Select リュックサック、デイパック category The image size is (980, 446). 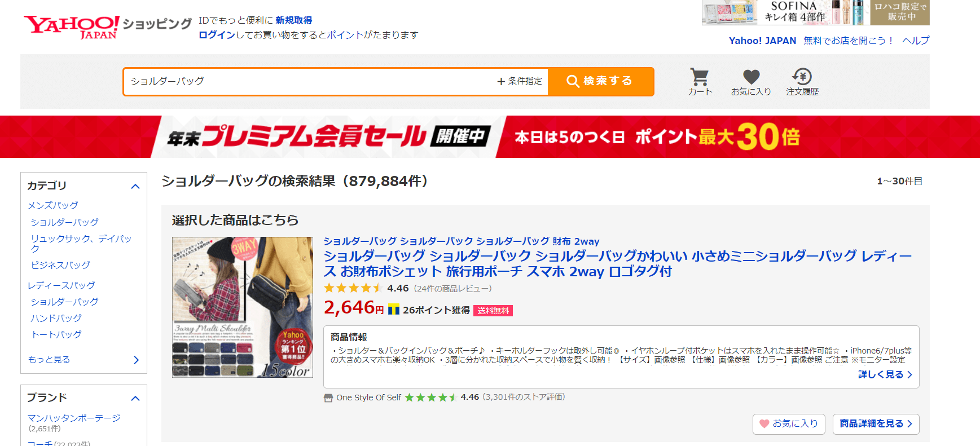(x=81, y=243)
